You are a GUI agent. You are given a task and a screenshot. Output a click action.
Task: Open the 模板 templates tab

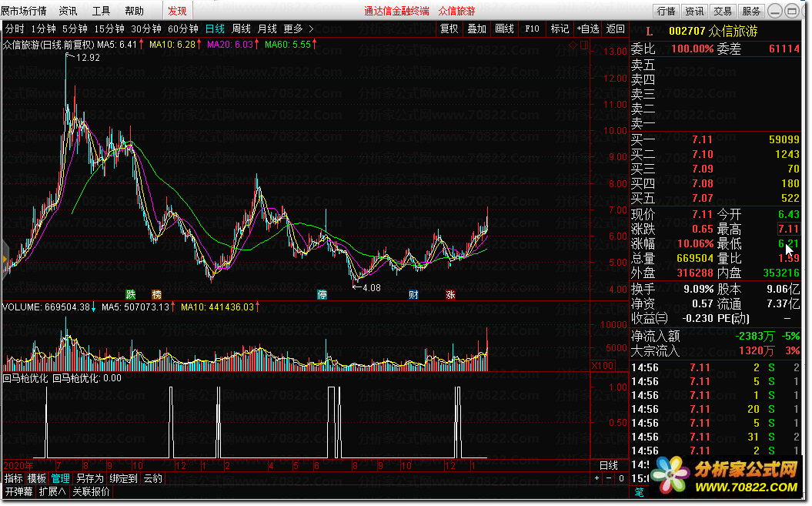(x=37, y=478)
